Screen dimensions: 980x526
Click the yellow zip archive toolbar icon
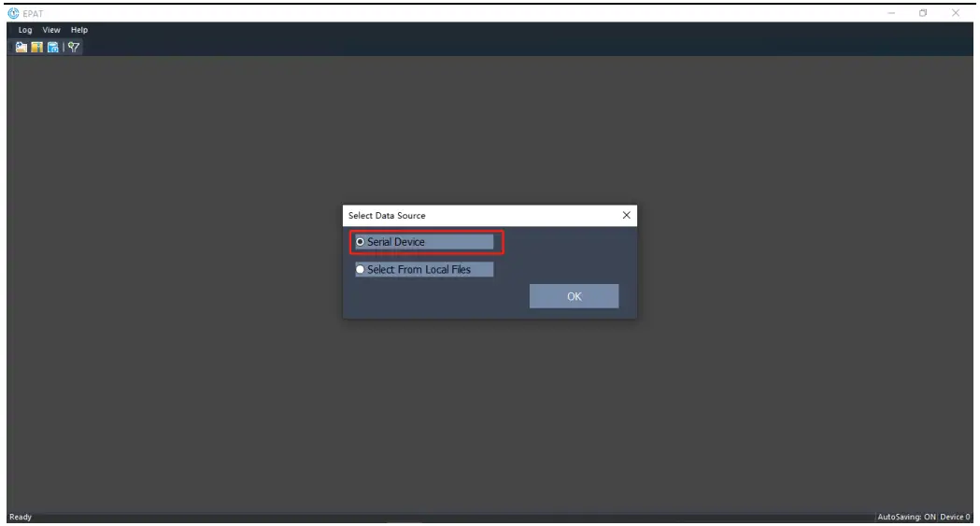(36, 48)
